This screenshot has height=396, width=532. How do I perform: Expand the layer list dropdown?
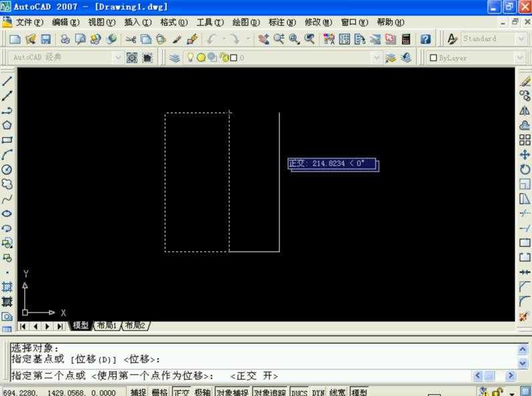tap(376, 58)
